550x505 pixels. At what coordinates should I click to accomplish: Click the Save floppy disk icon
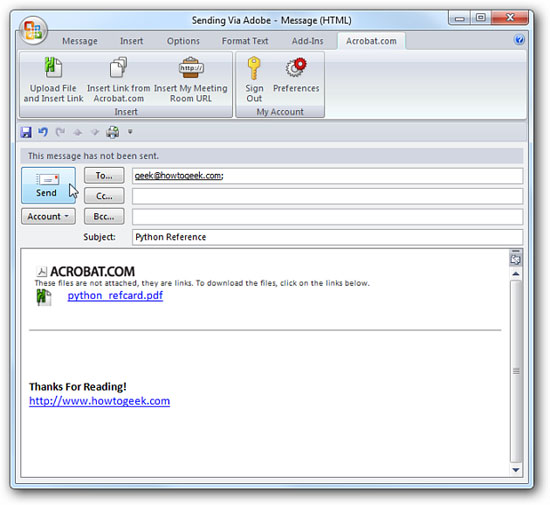[x=26, y=132]
